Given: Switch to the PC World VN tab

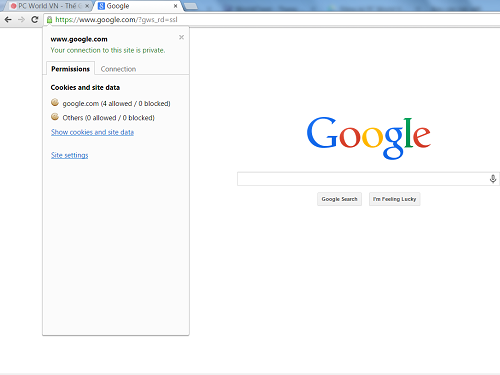Looking at the screenshot, I should [x=47, y=6].
